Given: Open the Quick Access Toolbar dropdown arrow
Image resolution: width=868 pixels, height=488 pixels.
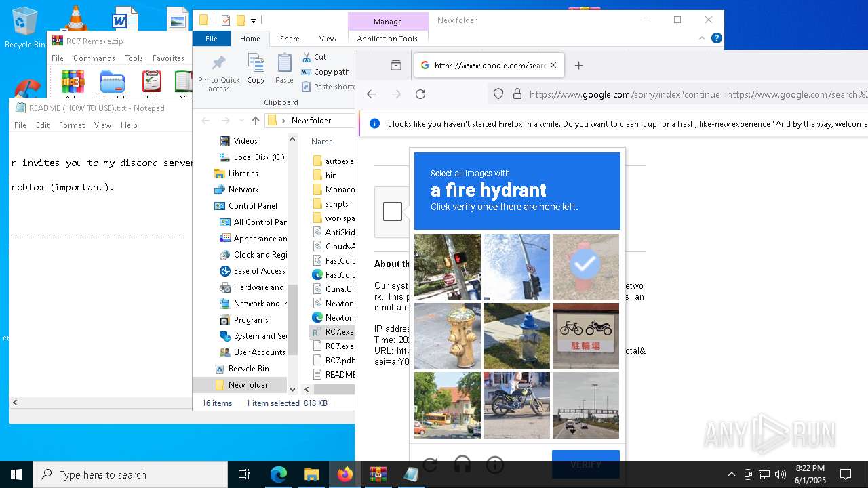Looking at the screenshot, I should pyautogui.click(x=254, y=20).
